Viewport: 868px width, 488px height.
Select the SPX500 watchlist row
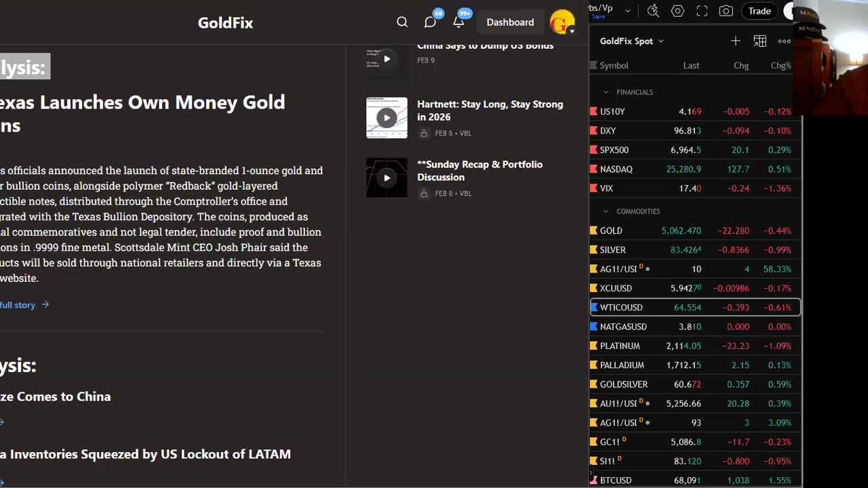695,150
